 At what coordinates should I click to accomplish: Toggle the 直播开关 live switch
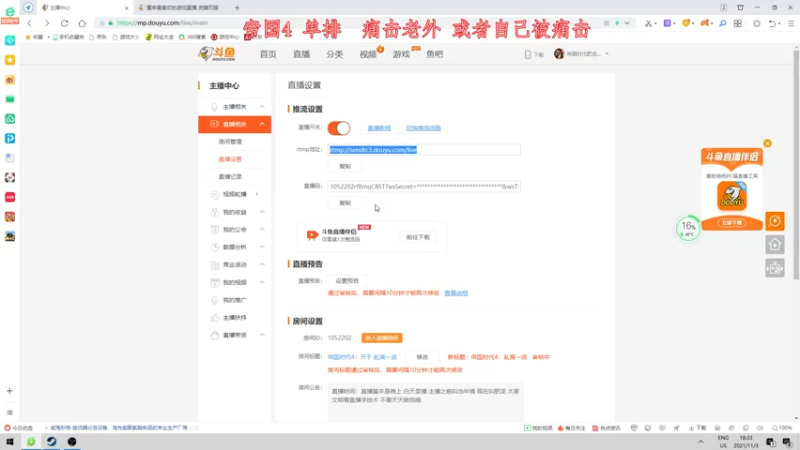[x=339, y=128]
